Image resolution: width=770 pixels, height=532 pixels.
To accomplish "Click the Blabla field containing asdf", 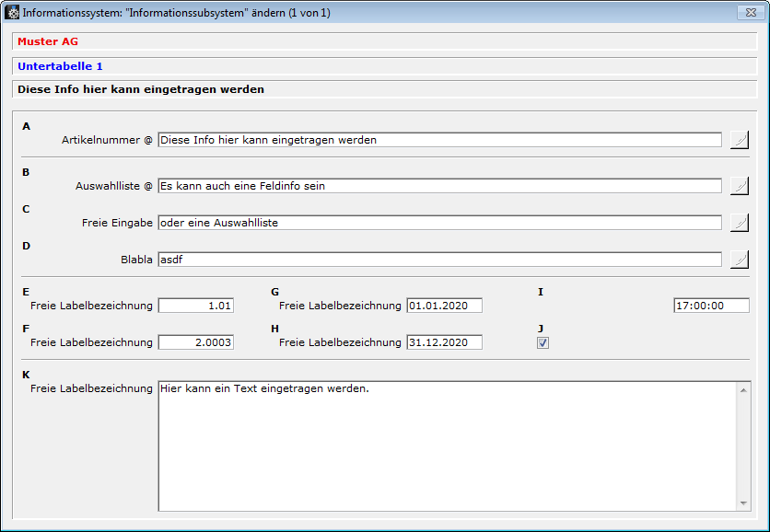I will click(439, 260).
